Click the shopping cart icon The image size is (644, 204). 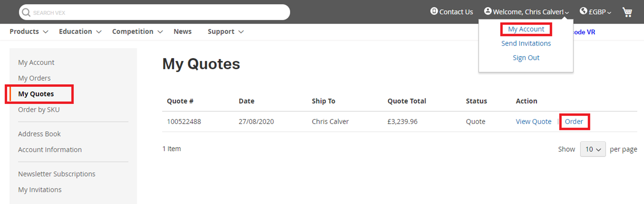pos(627,12)
